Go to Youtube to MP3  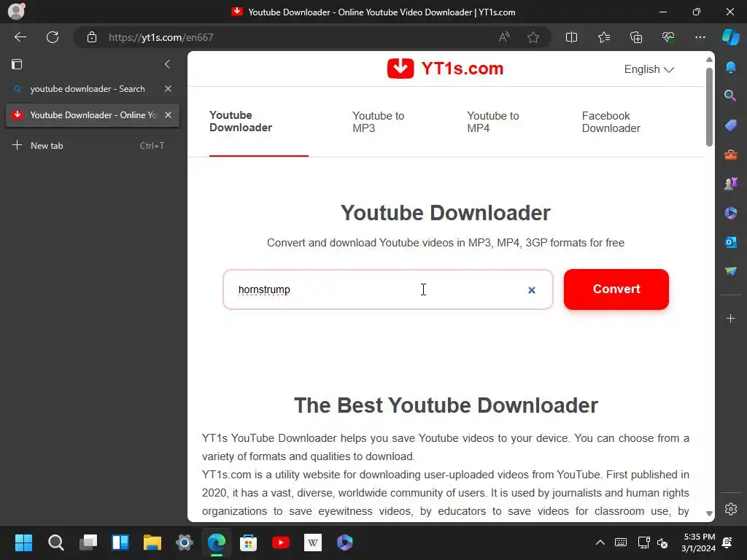(379, 122)
